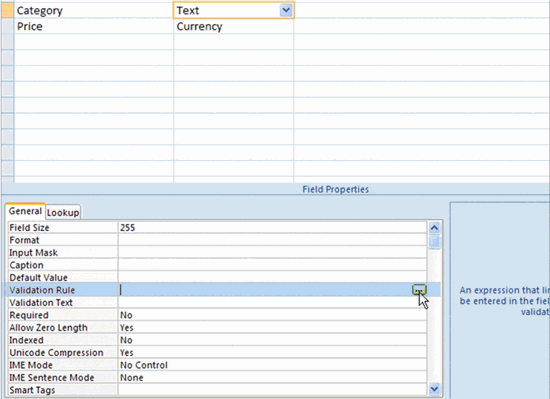The height and width of the screenshot is (399, 550).
Task: Click the Price field name cell
Action: (94, 26)
